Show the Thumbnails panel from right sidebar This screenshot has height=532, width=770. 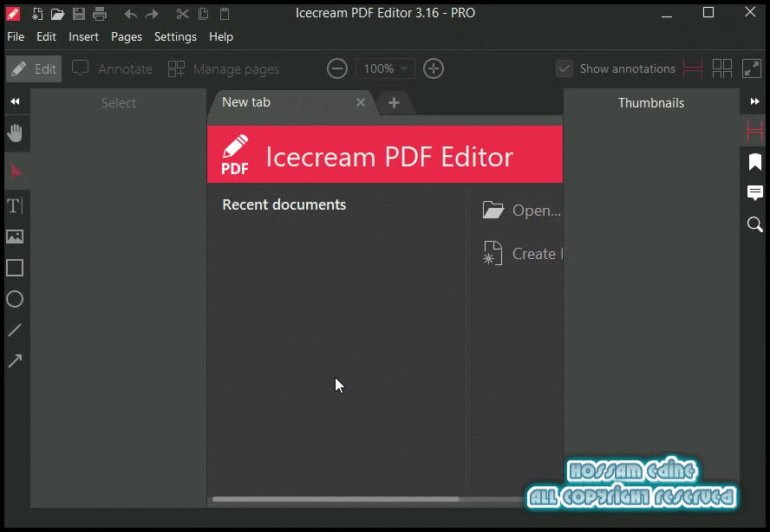[x=754, y=132]
